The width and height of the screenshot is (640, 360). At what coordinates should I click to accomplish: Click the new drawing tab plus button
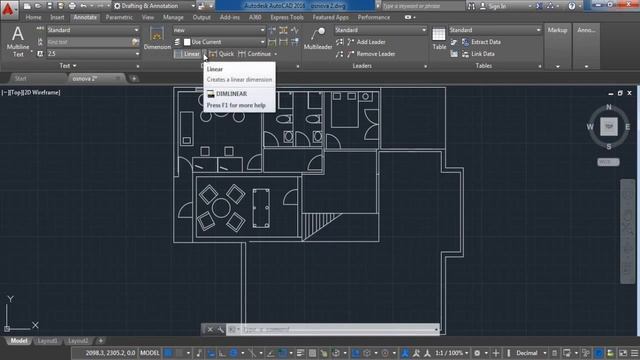point(134,78)
